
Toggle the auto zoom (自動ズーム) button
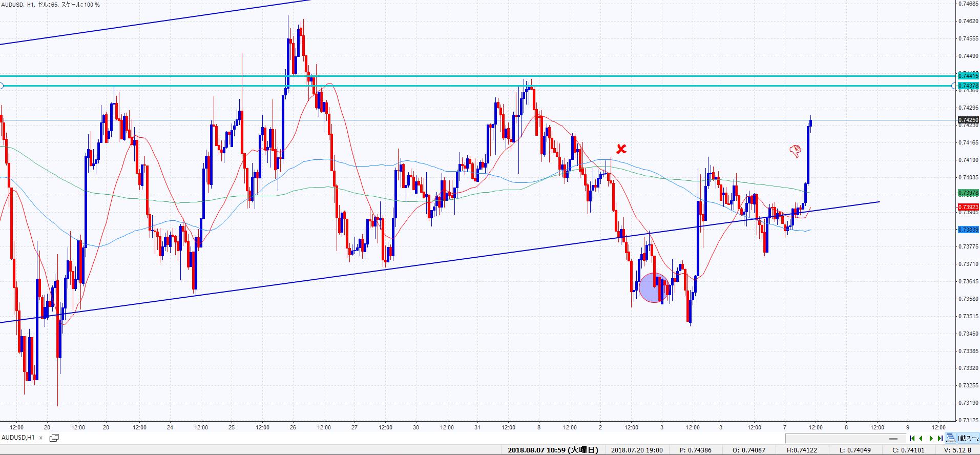pyautogui.click(x=969, y=438)
